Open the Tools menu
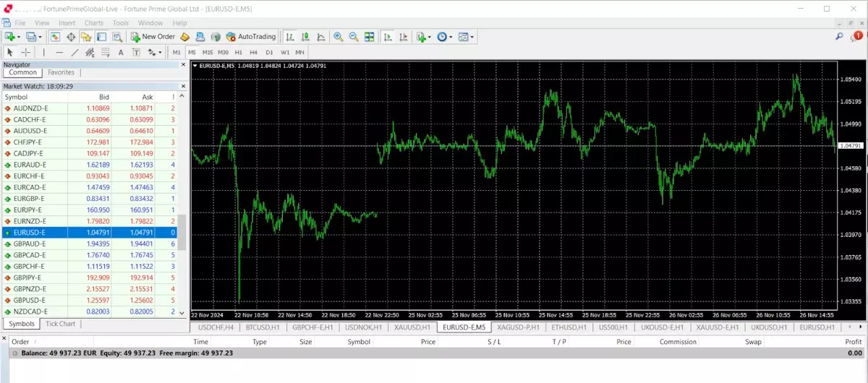Image resolution: width=868 pixels, height=383 pixels. [120, 23]
